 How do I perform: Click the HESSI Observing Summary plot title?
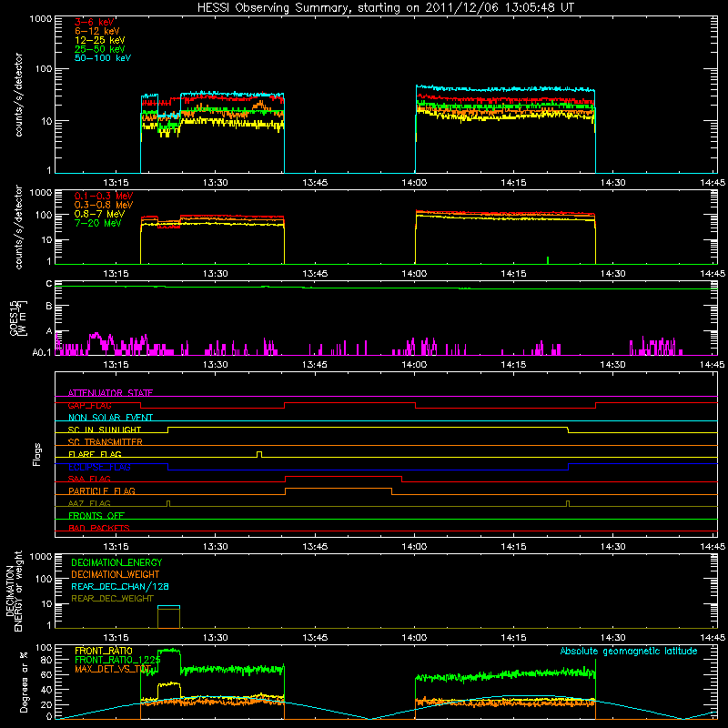point(386,8)
